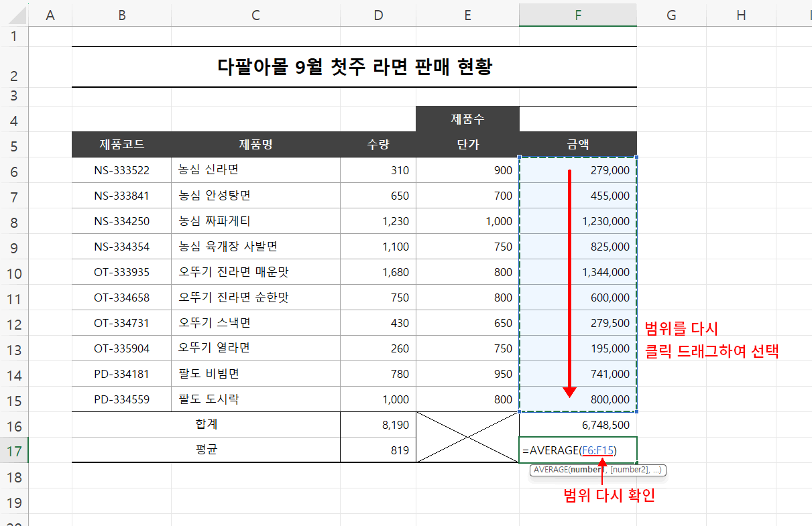812x526 pixels.
Task: Click product name 농심 신라면
Action: coord(255,170)
